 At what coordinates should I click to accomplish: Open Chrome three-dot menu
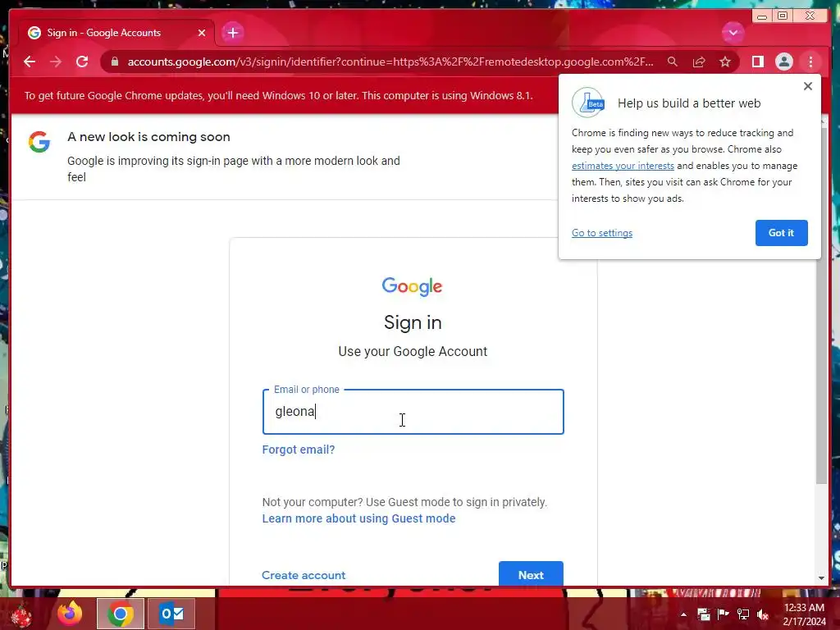pyautogui.click(x=810, y=62)
